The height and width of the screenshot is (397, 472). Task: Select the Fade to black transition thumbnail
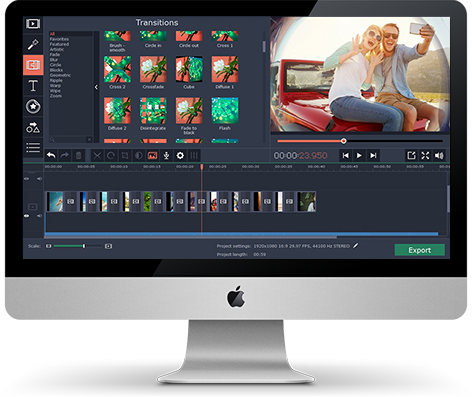tap(189, 110)
